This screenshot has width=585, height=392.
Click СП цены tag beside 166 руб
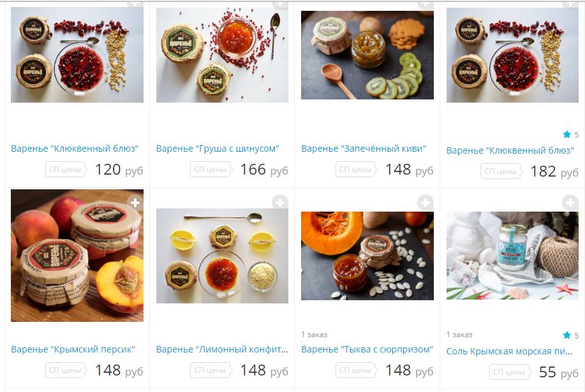pos(211,170)
